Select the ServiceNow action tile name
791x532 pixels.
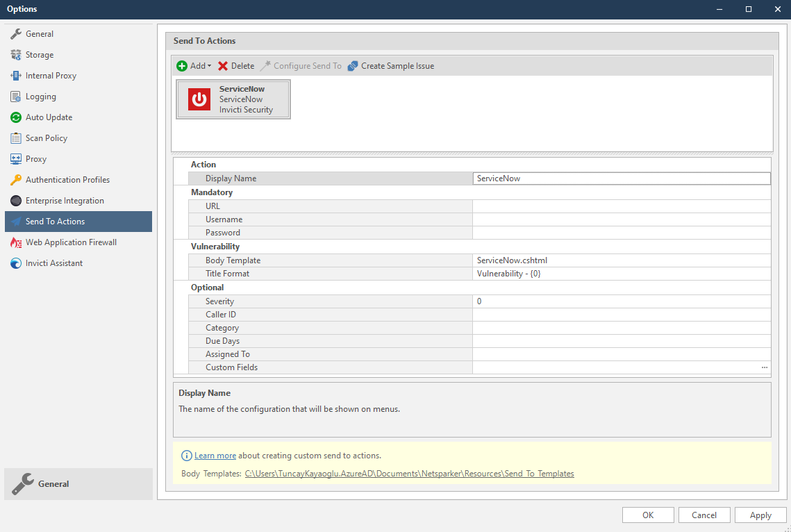(x=242, y=89)
